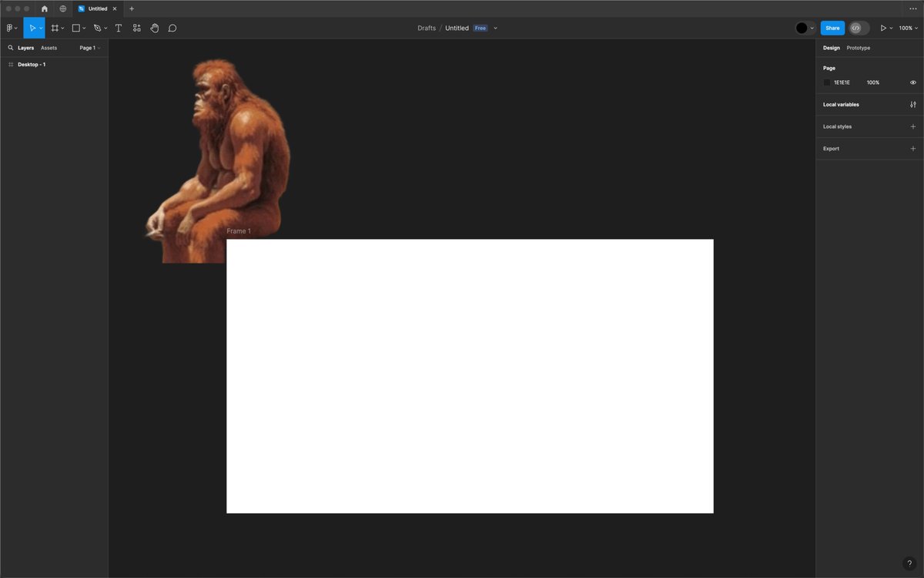Click the Local styles label
The width and height of the screenshot is (924, 578).
[x=838, y=126]
